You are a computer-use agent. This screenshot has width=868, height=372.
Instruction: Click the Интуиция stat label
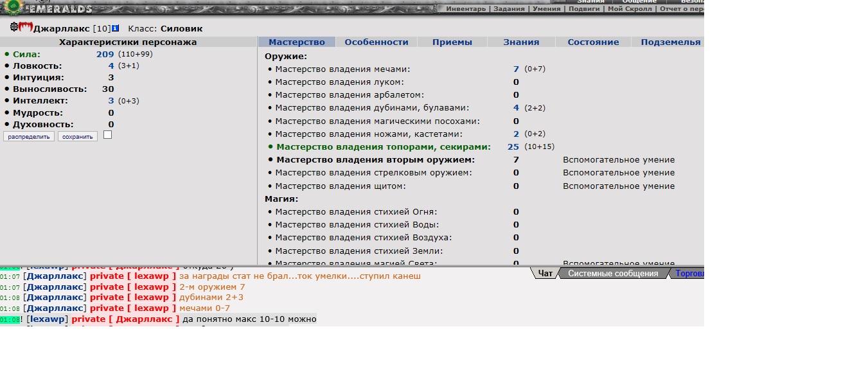coord(38,78)
